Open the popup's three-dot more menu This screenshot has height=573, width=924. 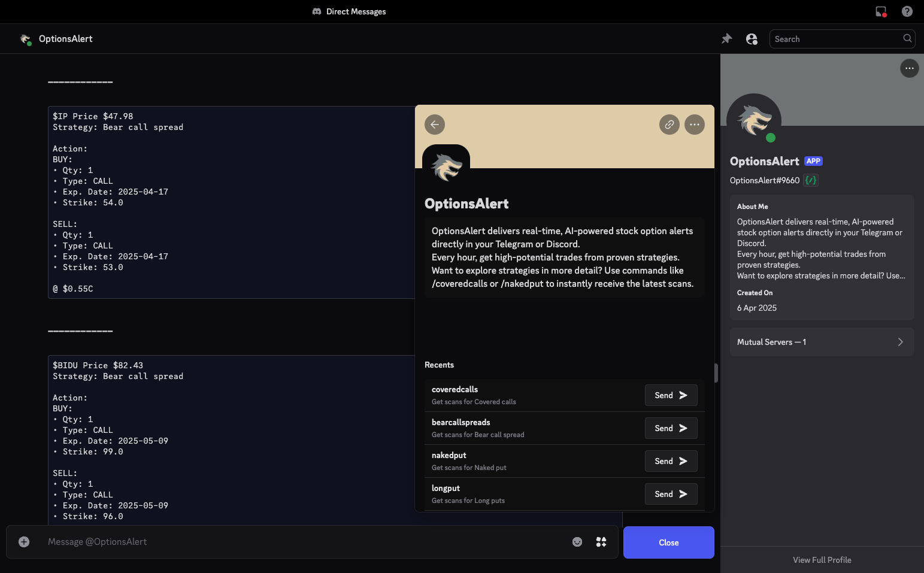pos(695,125)
